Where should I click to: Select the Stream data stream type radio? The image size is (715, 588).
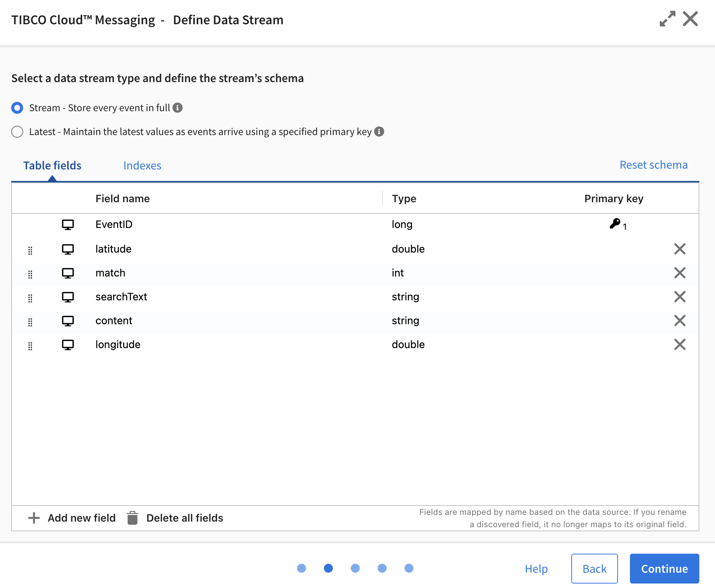click(17, 108)
